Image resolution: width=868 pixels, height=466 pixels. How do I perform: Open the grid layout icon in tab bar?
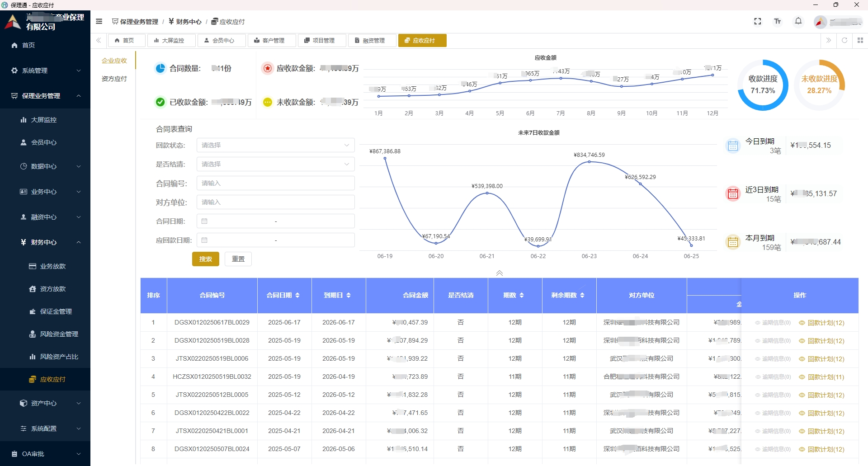(860, 40)
